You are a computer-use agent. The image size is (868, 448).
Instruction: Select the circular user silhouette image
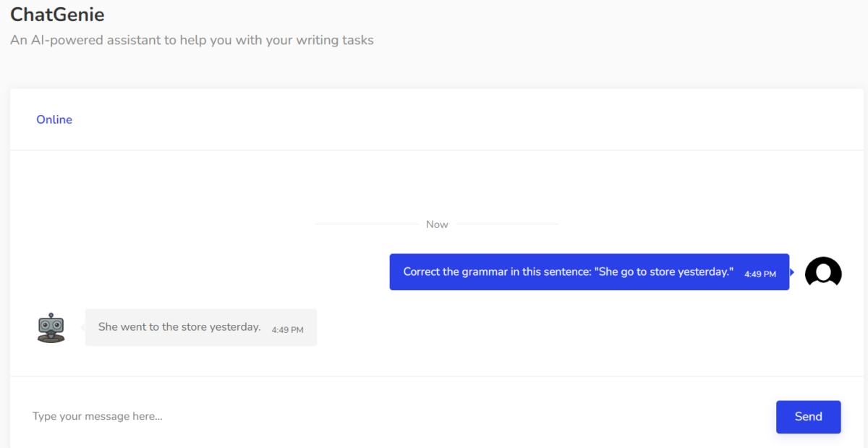tap(823, 272)
